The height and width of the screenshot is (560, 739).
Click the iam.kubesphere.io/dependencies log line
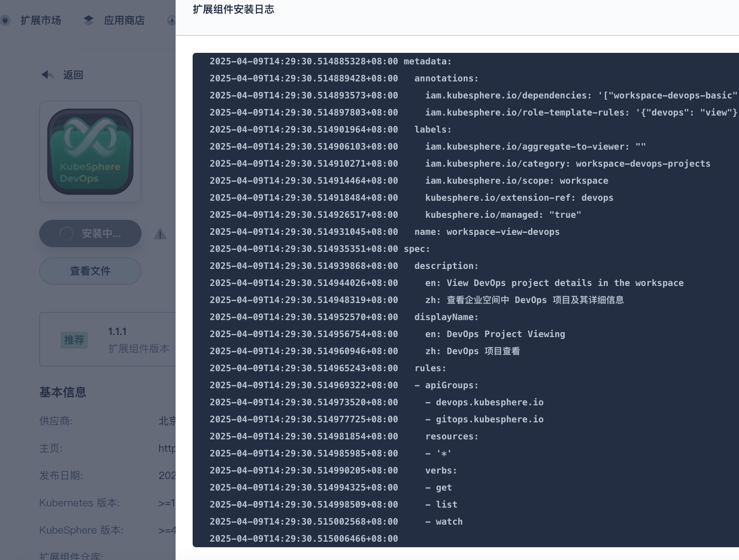tap(473, 95)
